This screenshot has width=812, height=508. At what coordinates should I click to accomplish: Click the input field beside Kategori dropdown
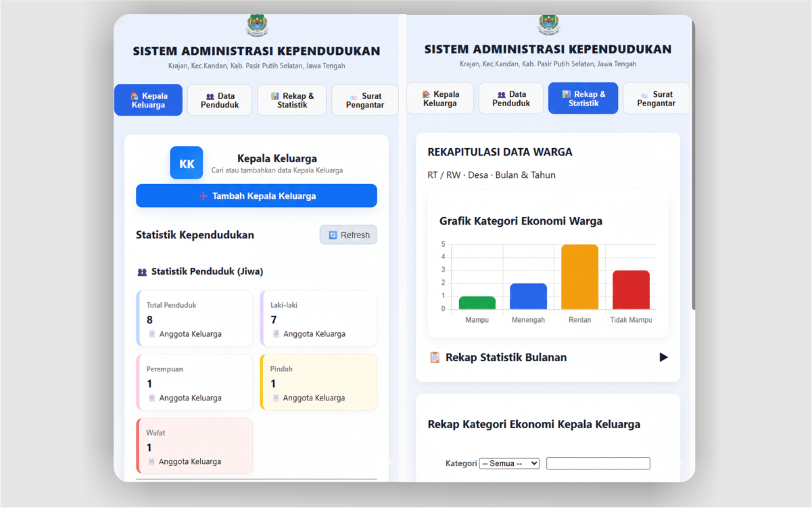598,463
